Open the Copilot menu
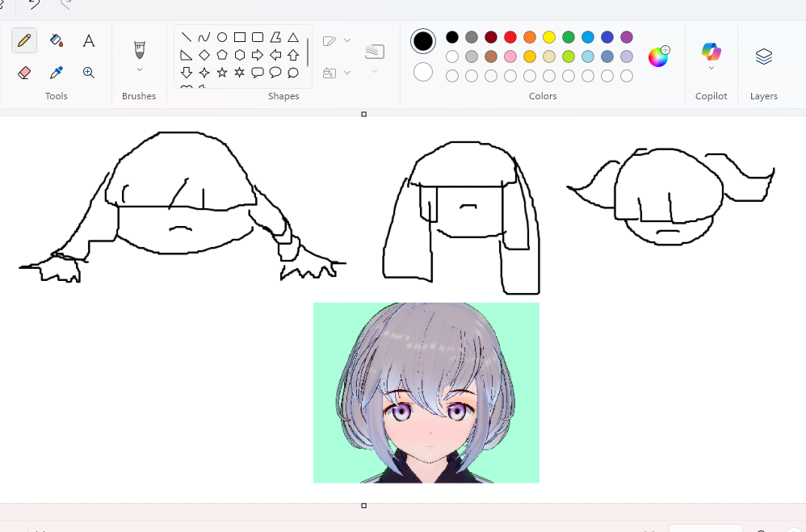806x532 pixels. (x=712, y=56)
